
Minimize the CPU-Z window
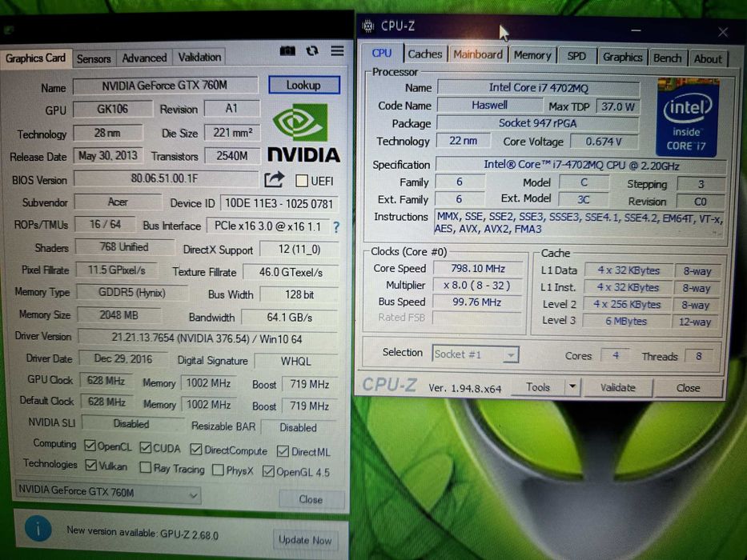pos(636,30)
